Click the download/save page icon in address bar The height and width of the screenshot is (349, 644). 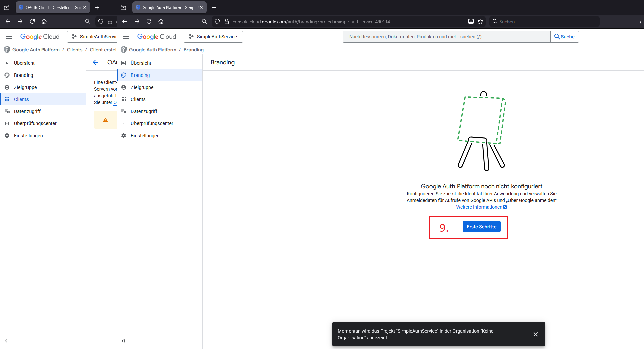tap(471, 21)
